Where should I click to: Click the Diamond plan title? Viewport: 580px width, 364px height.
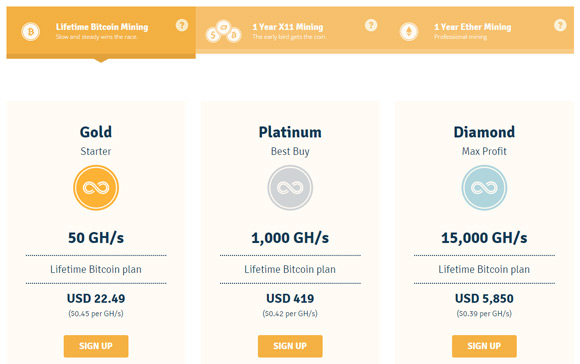coord(484,132)
